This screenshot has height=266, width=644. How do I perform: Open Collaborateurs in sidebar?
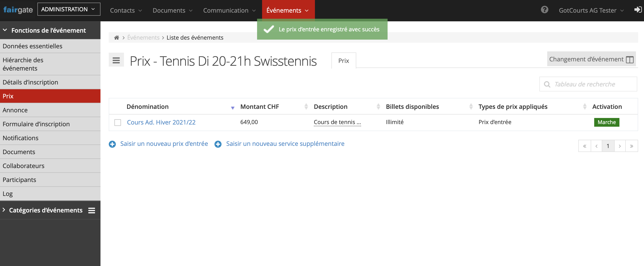point(50,166)
